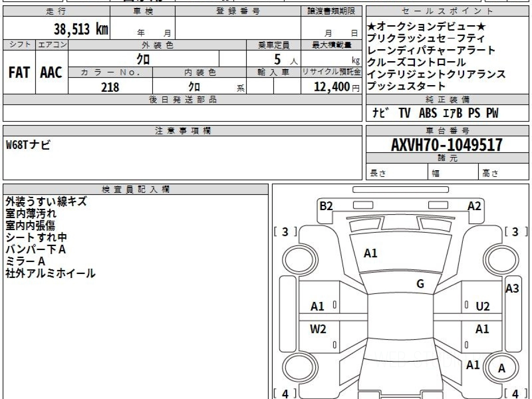
Task: Click the 最大積載量 header
Action: (x=331, y=45)
